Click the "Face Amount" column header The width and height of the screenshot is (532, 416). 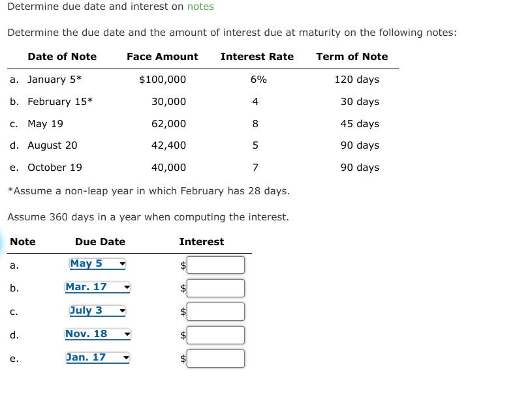click(x=162, y=57)
